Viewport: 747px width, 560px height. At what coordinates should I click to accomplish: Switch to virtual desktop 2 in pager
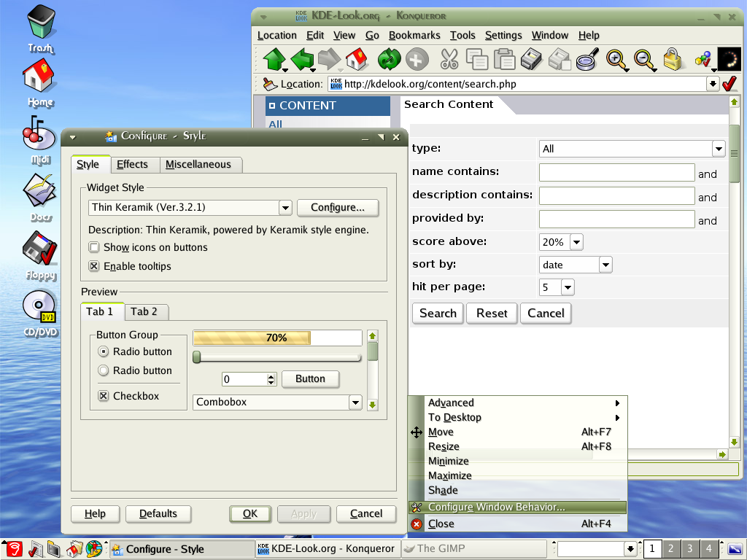671,548
